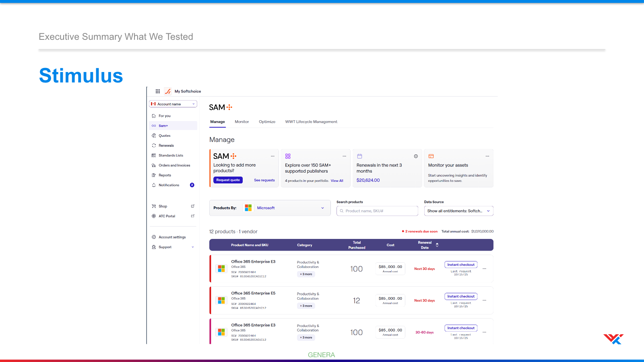Image resolution: width=644 pixels, height=362 pixels.
Task: Click the Search products input field
Action: click(377, 211)
